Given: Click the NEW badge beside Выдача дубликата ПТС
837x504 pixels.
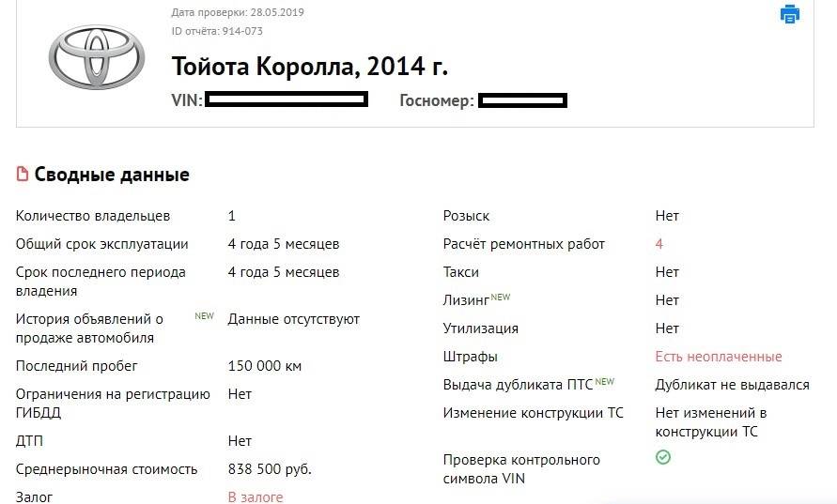Looking at the screenshot, I should [604, 381].
